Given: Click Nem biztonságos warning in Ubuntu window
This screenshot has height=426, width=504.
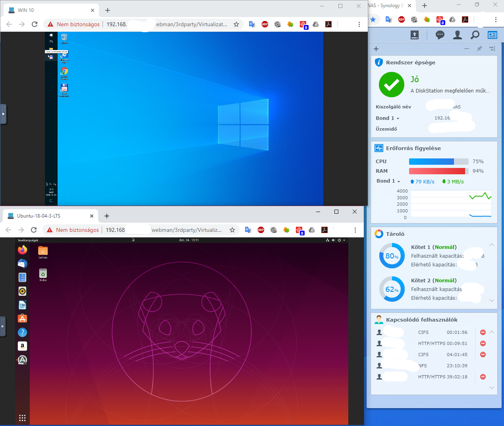Looking at the screenshot, I should click(x=73, y=230).
